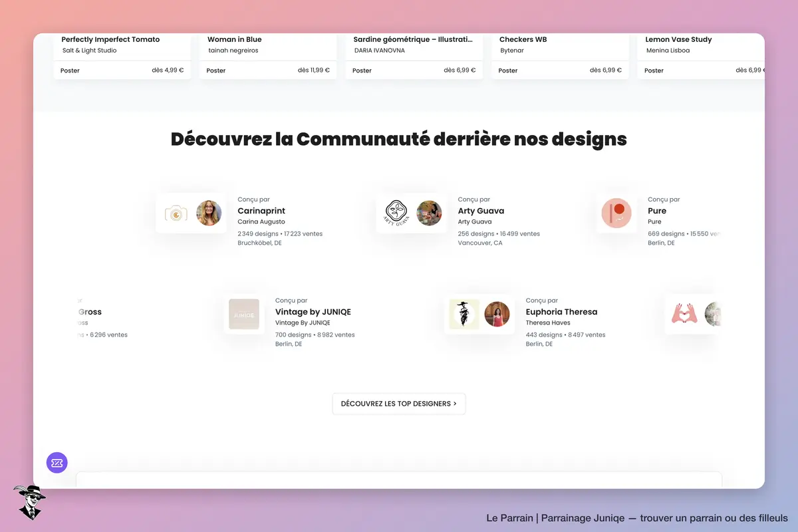Click the dès 11,99 € price

[x=314, y=70]
